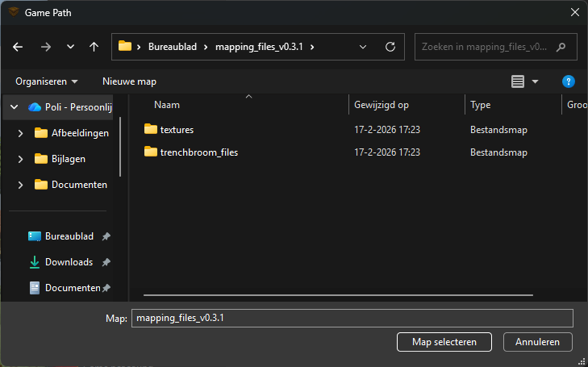Open Downloads quick access shortcut
Image resolution: width=588 pixels, height=367 pixels.
(60, 262)
